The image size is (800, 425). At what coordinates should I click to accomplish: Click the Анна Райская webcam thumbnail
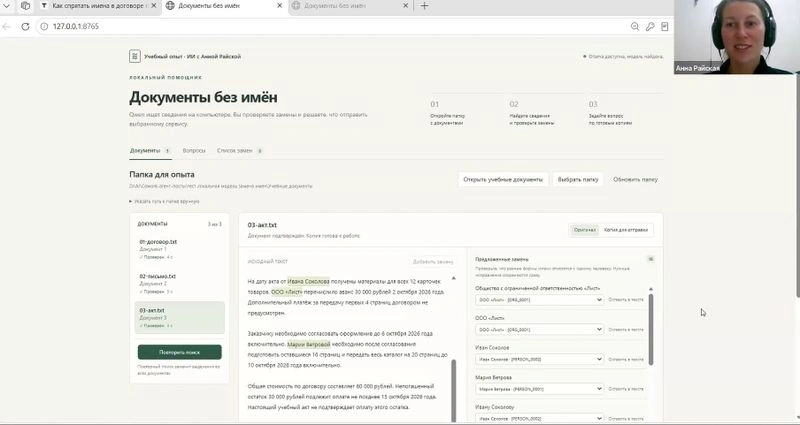point(736,37)
